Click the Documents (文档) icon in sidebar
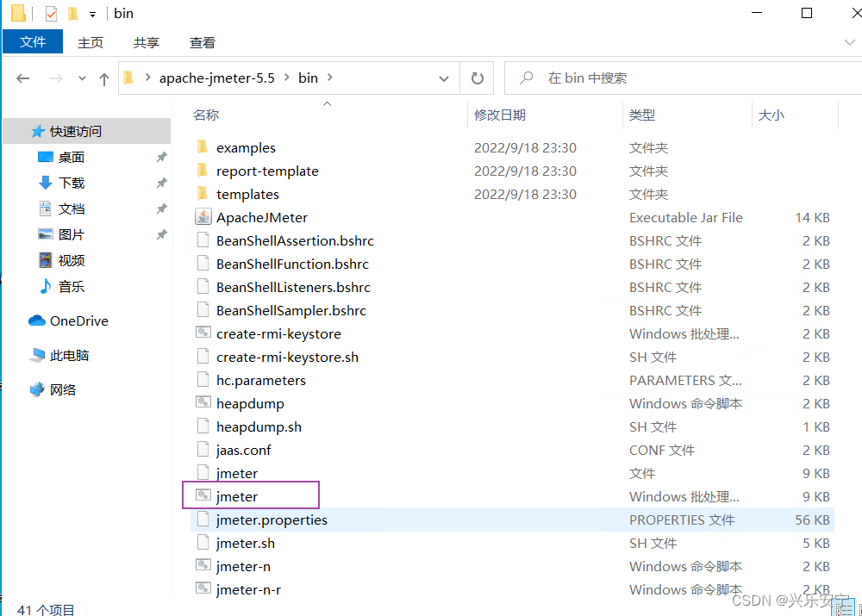This screenshot has width=862, height=616. click(45, 208)
